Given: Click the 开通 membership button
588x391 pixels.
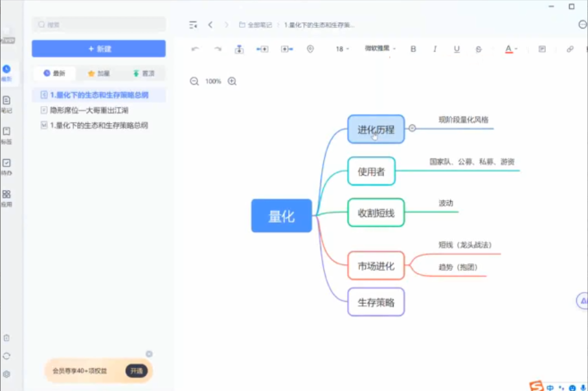Looking at the screenshot, I should (136, 371).
